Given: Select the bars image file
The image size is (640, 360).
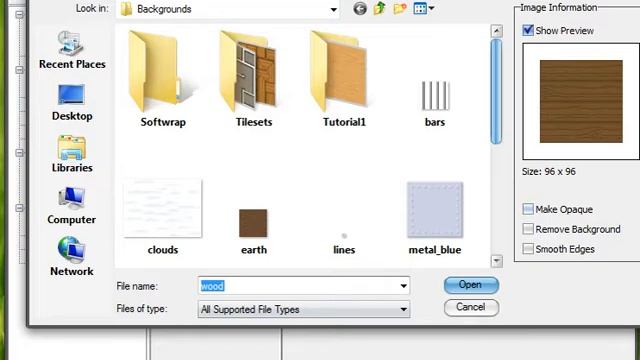Looking at the screenshot, I should [x=435, y=104].
